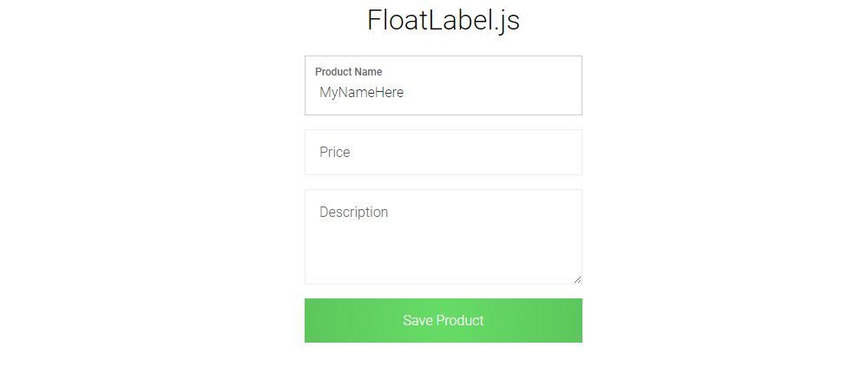Activate the second form field labeled Price

click(x=443, y=153)
